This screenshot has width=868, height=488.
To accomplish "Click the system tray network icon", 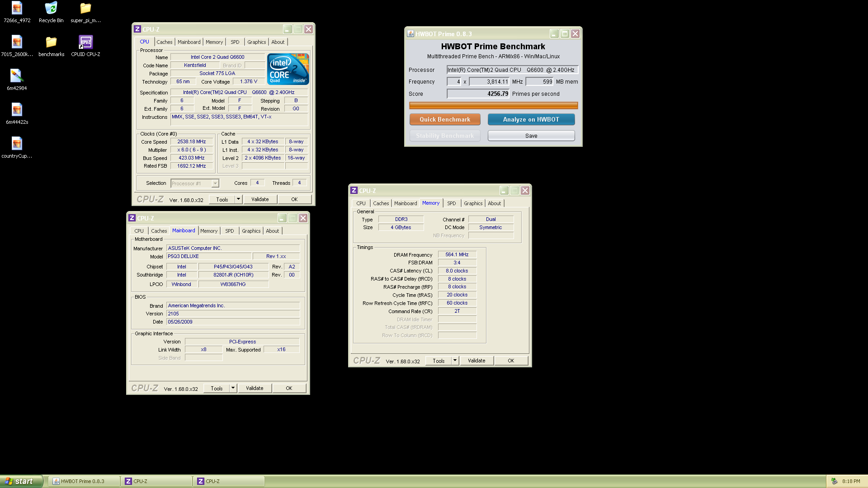I will pyautogui.click(x=834, y=481).
